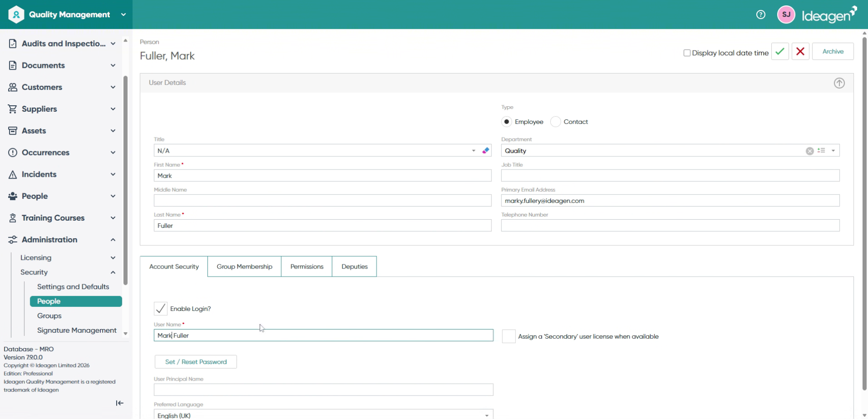This screenshot has height=419, width=868.
Task: Click the Assets sidebar icon
Action: [x=13, y=131]
